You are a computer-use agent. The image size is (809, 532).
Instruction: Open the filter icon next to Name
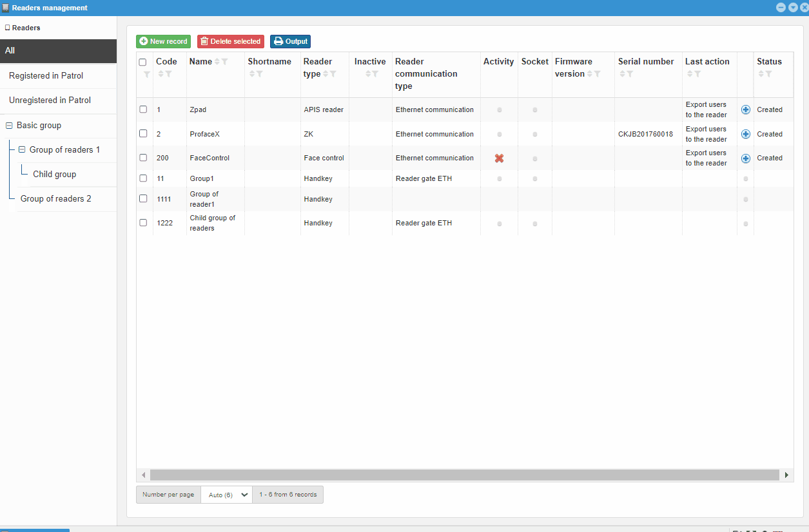click(x=225, y=62)
